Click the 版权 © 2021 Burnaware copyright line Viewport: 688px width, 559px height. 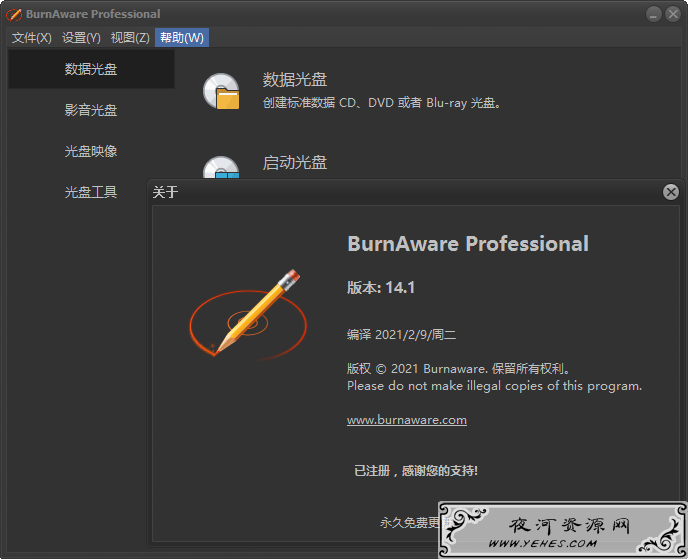coord(458,369)
